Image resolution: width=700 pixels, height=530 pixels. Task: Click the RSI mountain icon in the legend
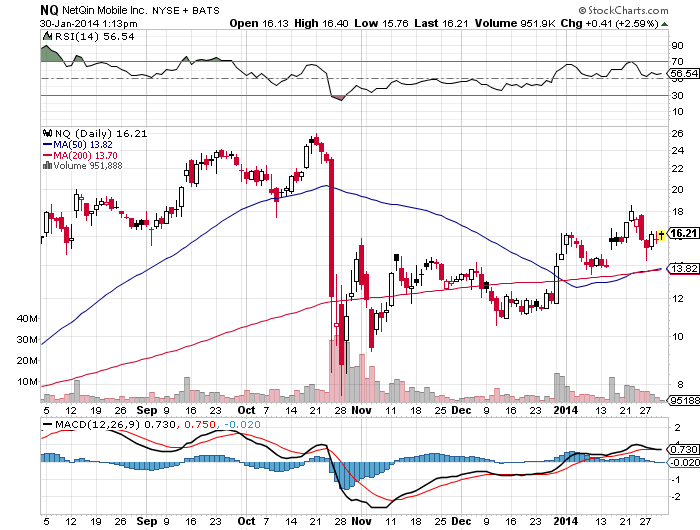tap(47, 36)
